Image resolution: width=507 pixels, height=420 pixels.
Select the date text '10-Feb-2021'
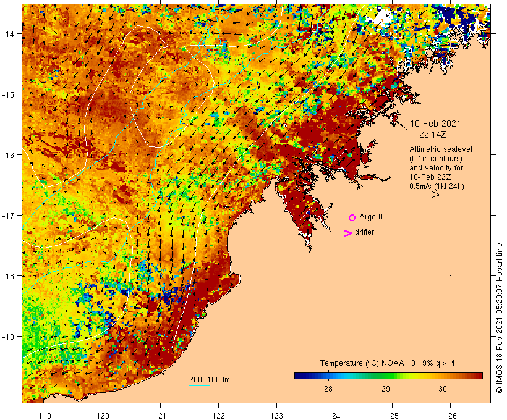point(435,124)
